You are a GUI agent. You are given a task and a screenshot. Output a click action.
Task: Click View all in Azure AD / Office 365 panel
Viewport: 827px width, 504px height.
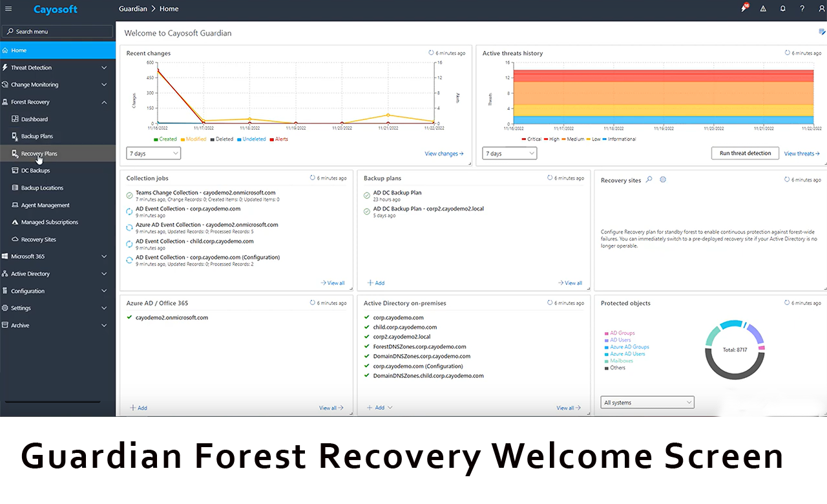coord(331,408)
